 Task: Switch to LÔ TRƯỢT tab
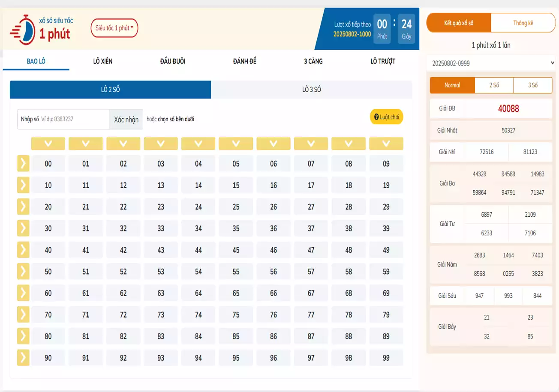click(x=383, y=61)
